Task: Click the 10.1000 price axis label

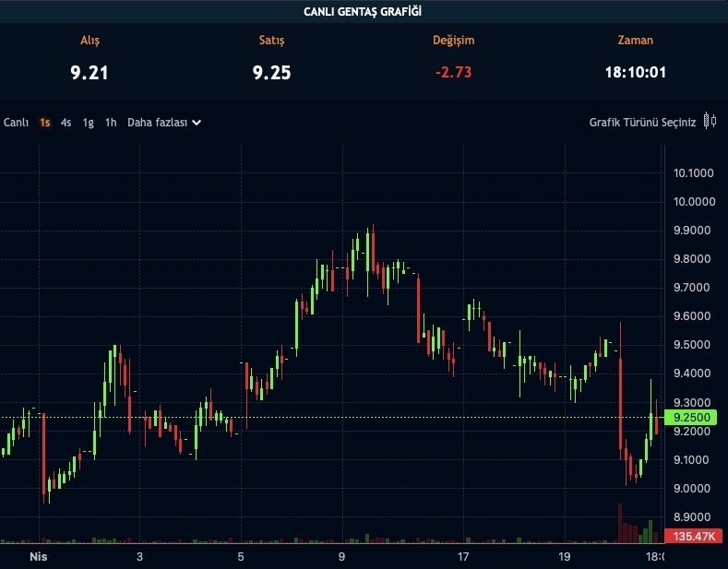Action: click(694, 173)
